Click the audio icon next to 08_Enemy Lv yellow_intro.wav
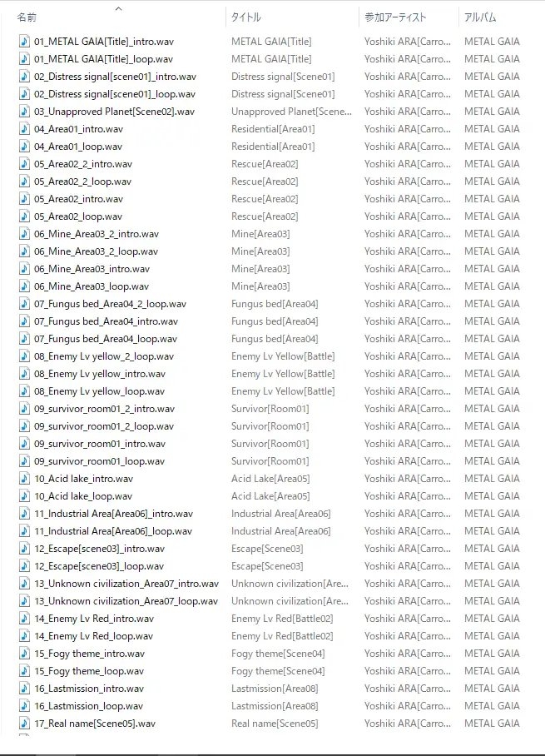 [x=24, y=374]
